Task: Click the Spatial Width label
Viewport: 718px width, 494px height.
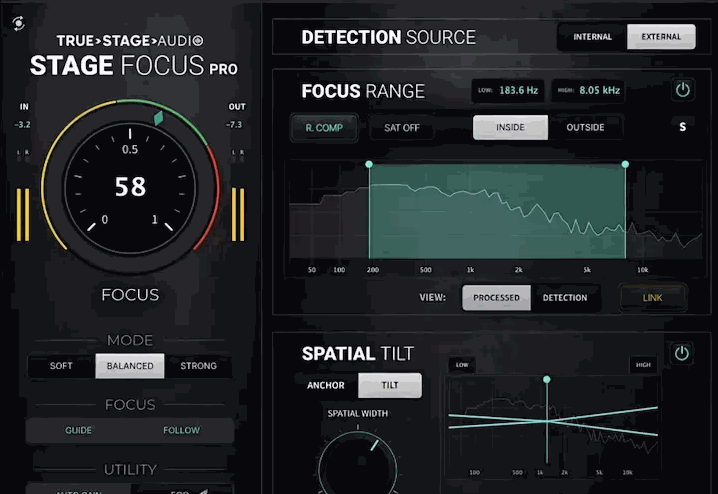Action: (x=358, y=413)
